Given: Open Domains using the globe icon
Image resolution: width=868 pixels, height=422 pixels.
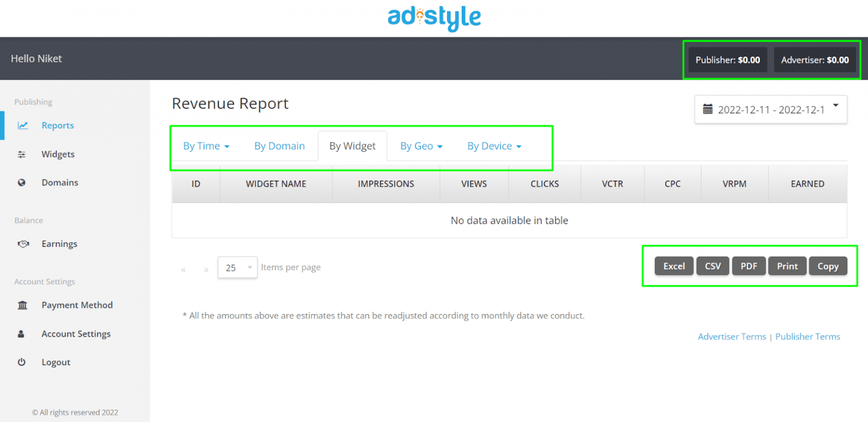Looking at the screenshot, I should click(23, 182).
